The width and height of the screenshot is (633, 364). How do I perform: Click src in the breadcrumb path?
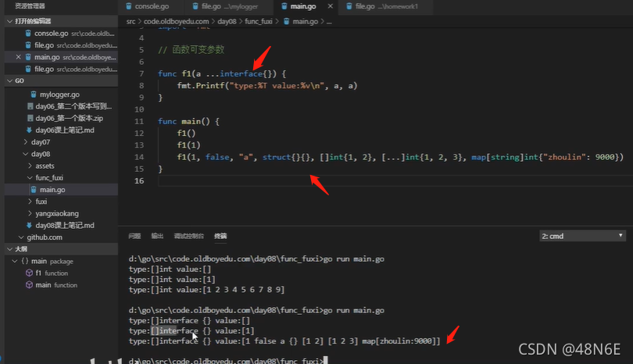[131, 21]
